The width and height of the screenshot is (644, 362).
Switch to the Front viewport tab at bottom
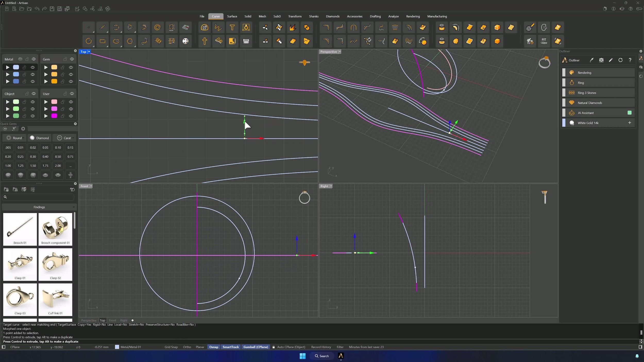[x=113, y=320]
